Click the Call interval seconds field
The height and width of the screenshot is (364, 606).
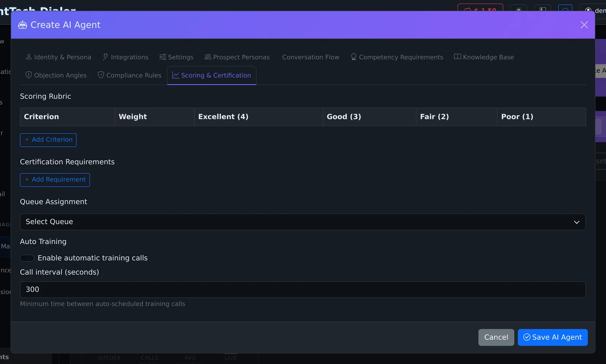[x=303, y=289]
